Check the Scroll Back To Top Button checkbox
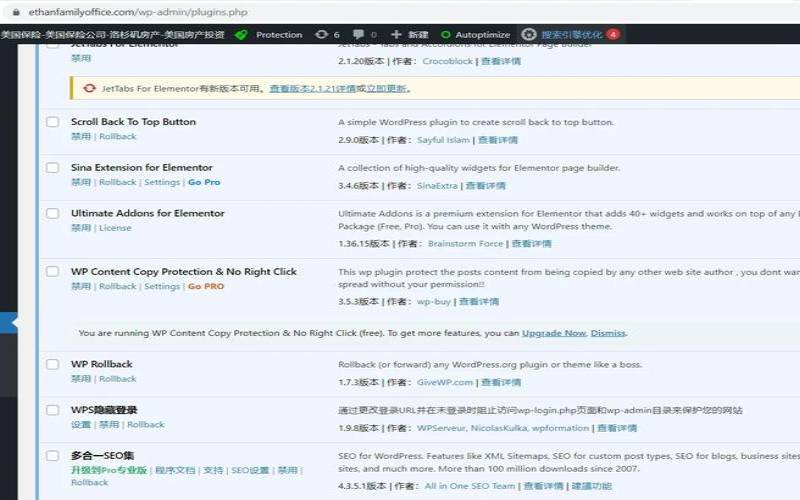800x500 pixels. [x=53, y=122]
